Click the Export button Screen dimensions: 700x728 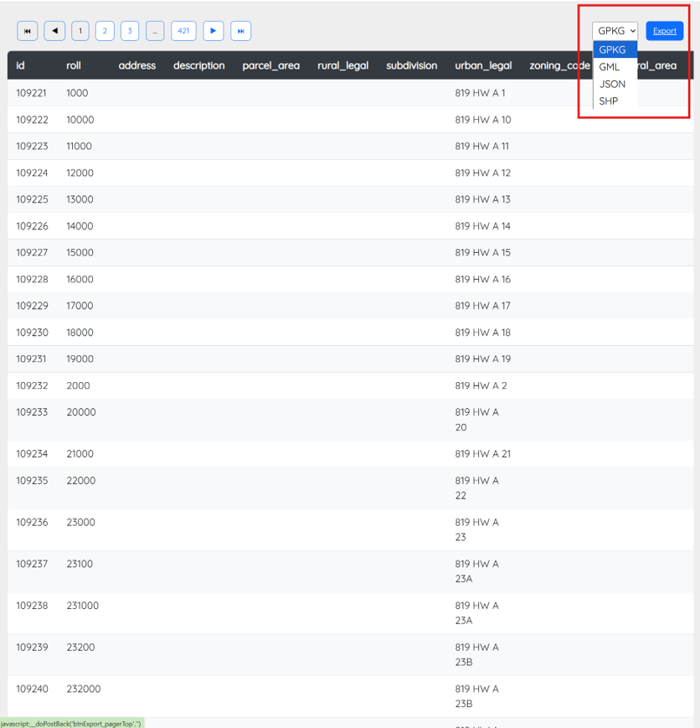(x=665, y=31)
